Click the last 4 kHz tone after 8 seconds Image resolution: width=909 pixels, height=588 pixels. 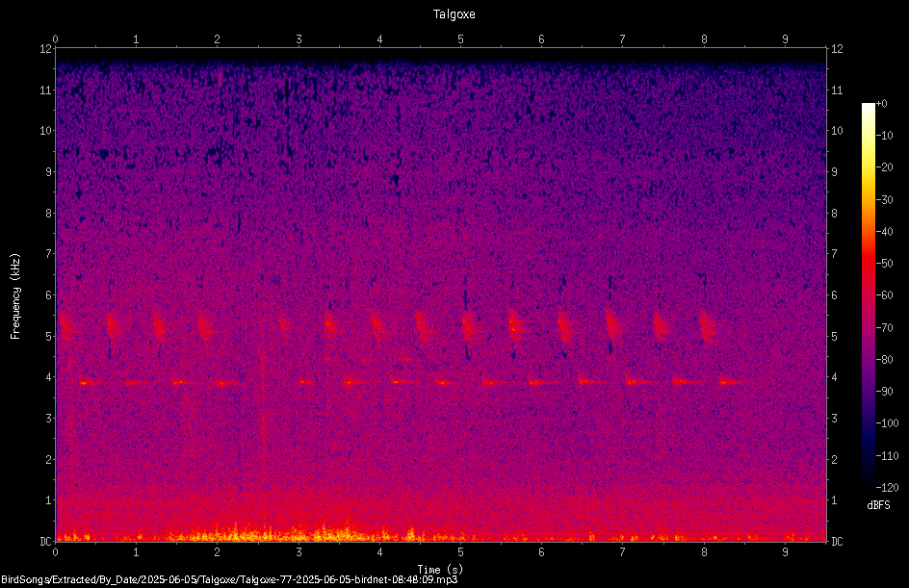pos(731,382)
